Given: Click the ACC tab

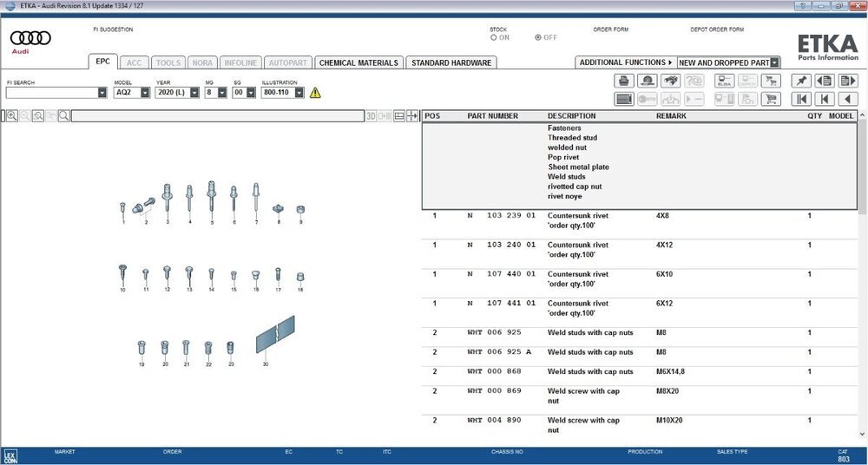Looking at the screenshot, I should pos(134,62).
